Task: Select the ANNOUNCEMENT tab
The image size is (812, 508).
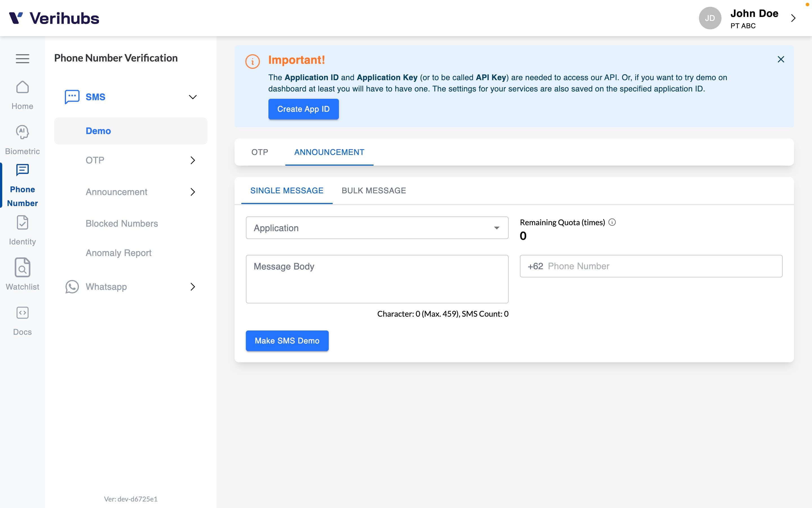Action: 329,152
